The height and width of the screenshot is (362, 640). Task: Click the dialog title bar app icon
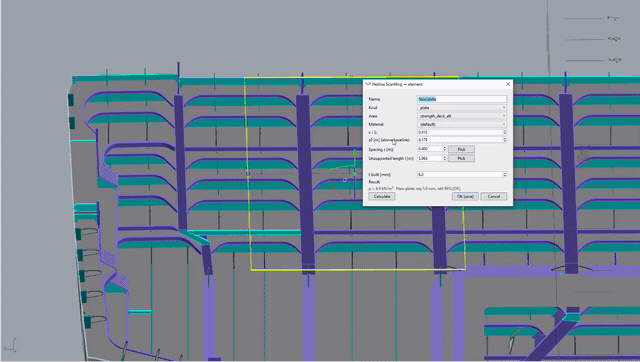pyautogui.click(x=368, y=84)
